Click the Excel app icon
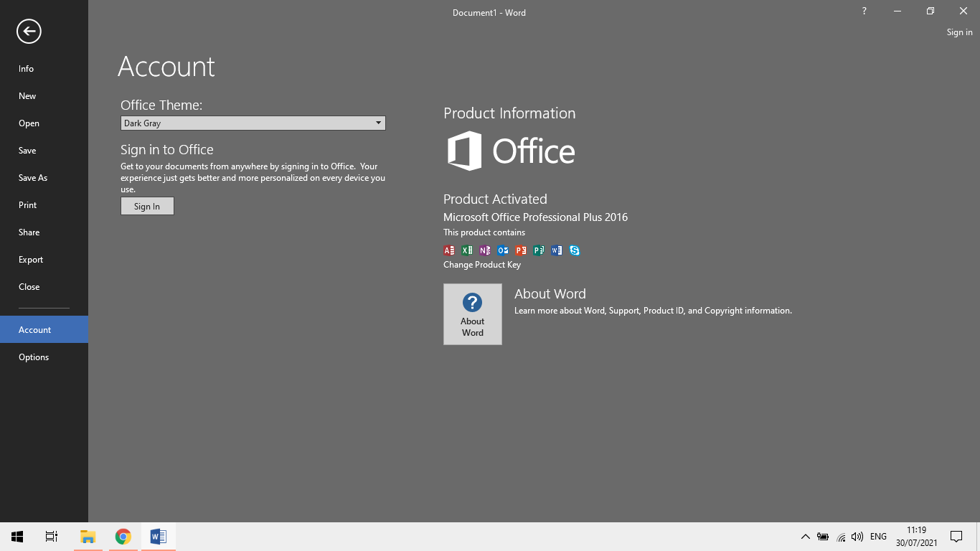This screenshot has height=551, width=980. point(467,250)
